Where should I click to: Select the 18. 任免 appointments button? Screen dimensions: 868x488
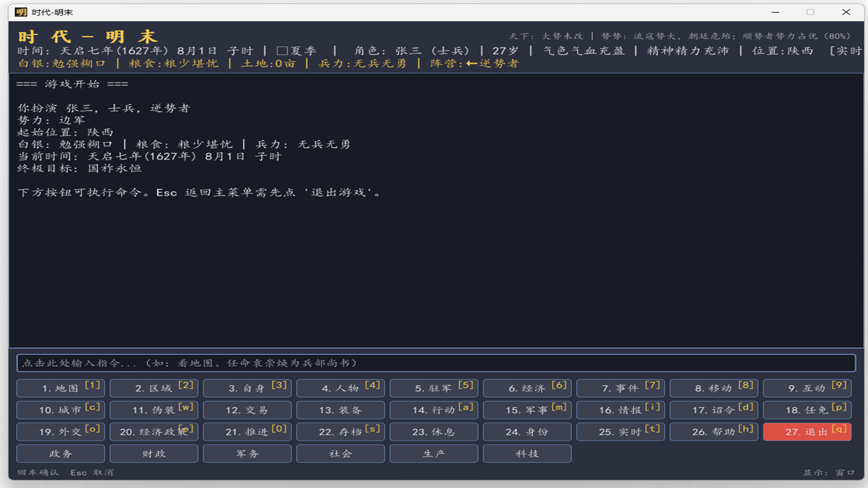(x=807, y=410)
